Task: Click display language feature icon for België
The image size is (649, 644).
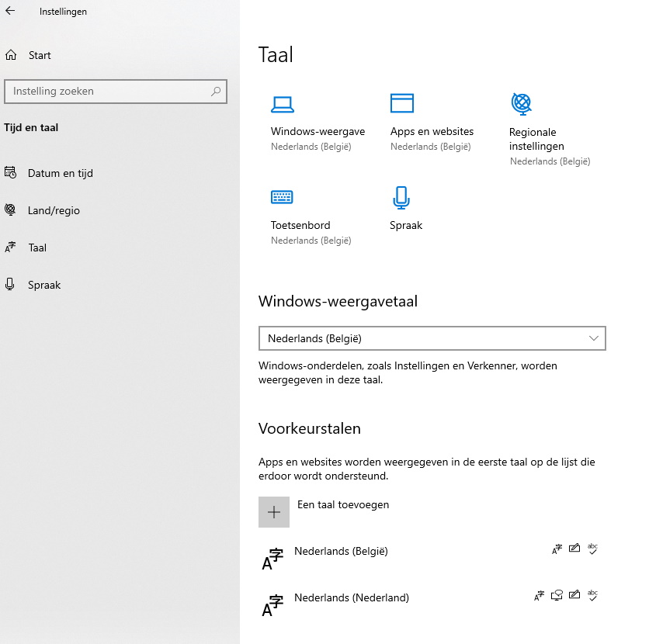Action: point(557,549)
